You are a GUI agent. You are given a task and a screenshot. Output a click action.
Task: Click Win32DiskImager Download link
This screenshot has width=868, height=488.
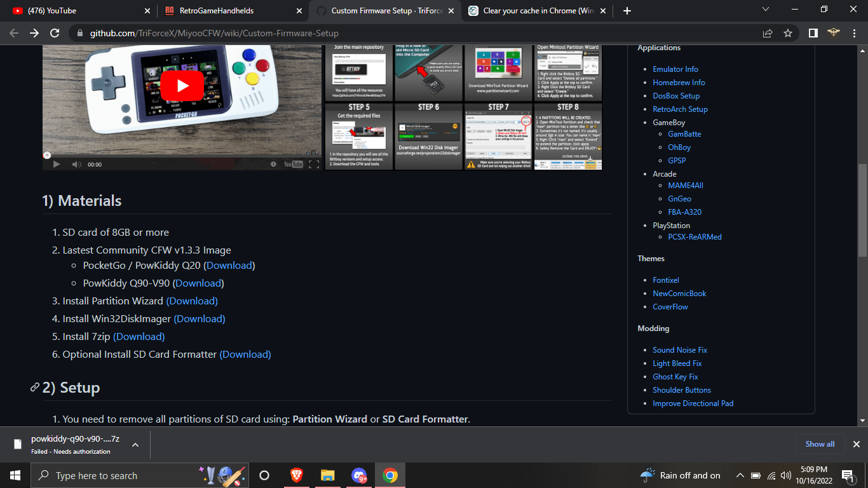pyautogui.click(x=200, y=319)
